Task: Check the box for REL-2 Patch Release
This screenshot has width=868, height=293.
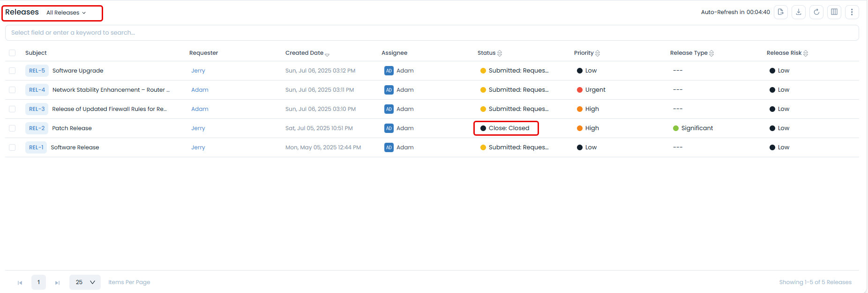Action: [x=12, y=128]
